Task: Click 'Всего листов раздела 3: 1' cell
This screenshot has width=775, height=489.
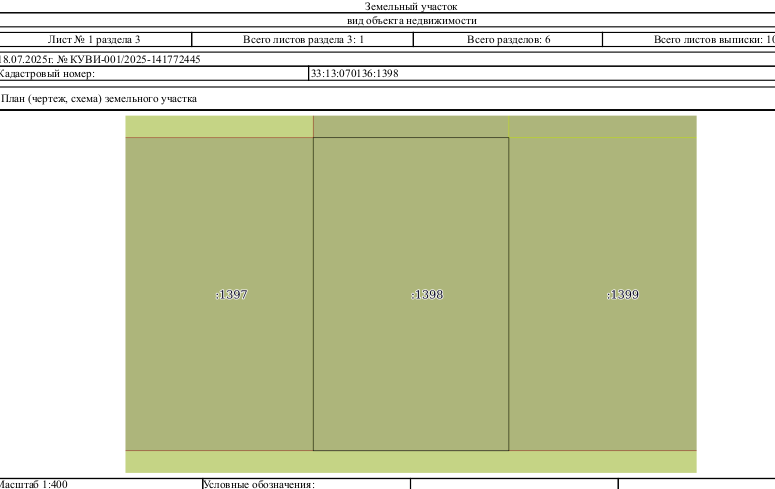Action: coord(303,40)
